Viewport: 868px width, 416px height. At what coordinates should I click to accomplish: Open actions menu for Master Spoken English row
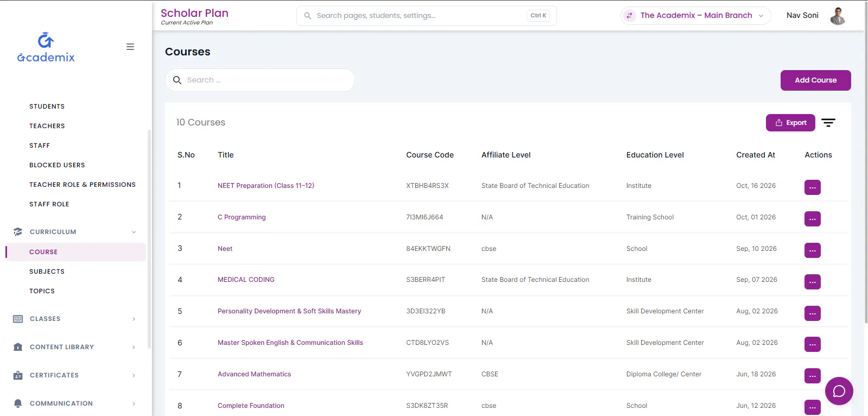click(x=813, y=344)
